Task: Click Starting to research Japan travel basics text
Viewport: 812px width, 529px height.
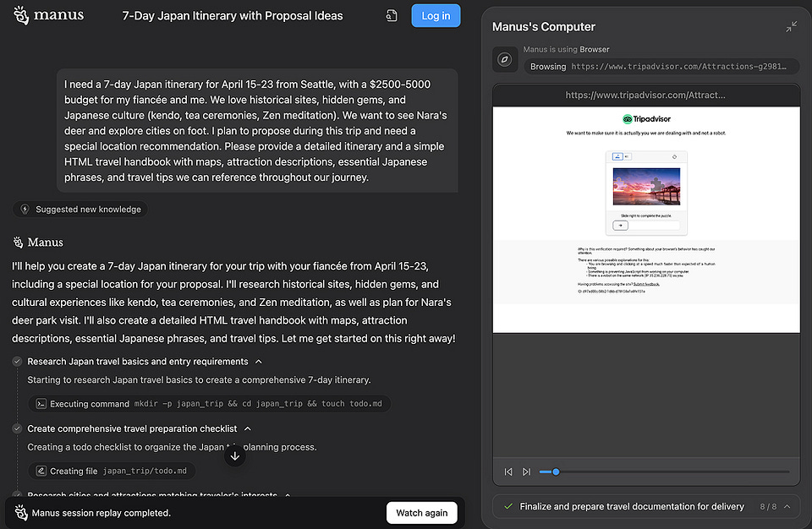Action: [x=199, y=379]
